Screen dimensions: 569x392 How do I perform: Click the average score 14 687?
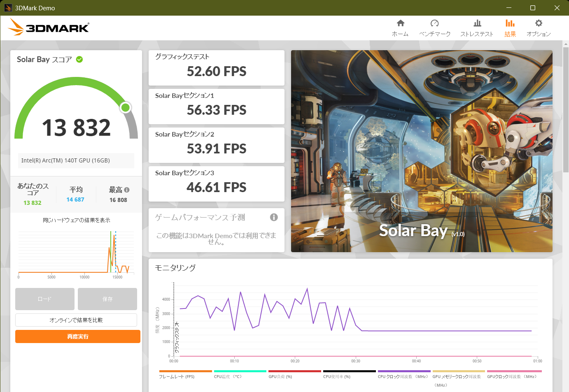[x=75, y=199]
